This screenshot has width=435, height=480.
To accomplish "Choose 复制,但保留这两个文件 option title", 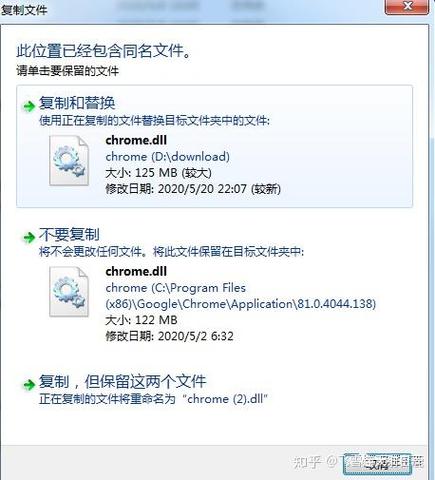I will pyautogui.click(x=122, y=381).
